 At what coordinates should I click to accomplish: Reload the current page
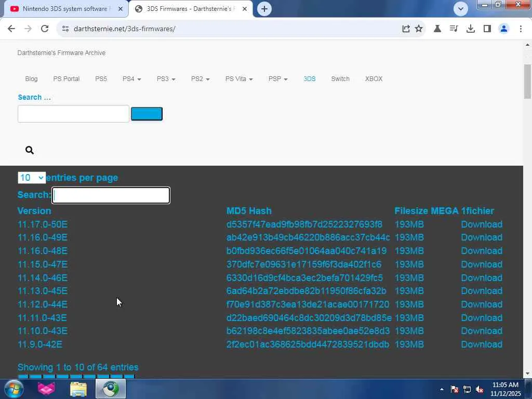click(x=45, y=29)
